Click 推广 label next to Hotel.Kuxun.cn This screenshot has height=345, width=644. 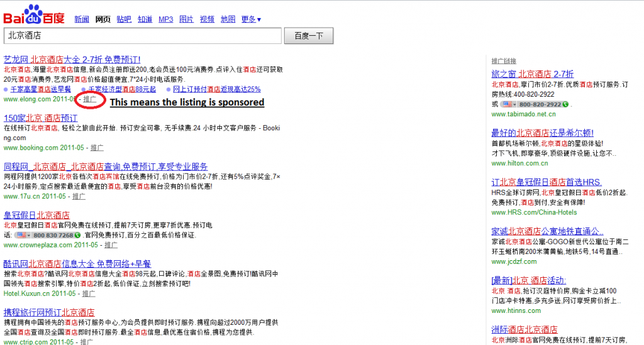pos(89,293)
